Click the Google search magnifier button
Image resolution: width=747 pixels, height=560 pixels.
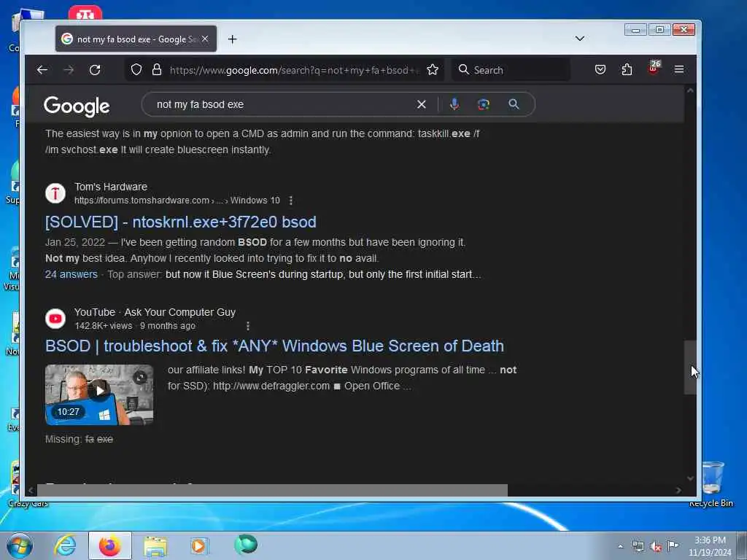coord(514,104)
